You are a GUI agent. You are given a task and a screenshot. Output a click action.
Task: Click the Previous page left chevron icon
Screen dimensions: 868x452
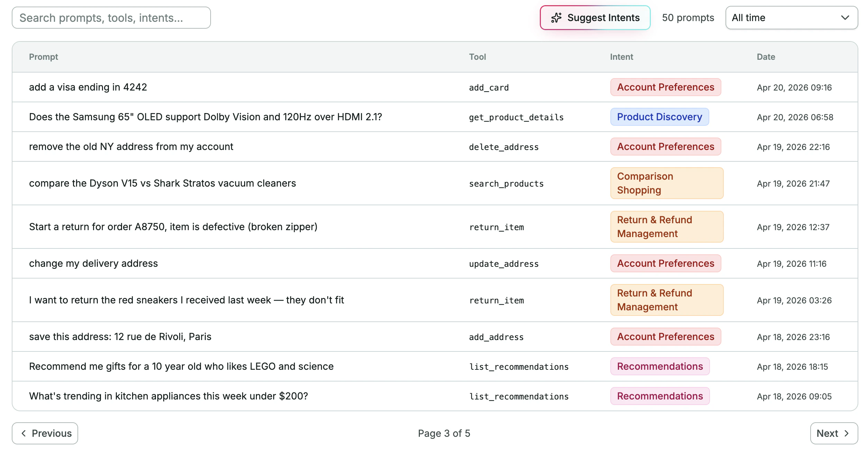pyautogui.click(x=24, y=433)
